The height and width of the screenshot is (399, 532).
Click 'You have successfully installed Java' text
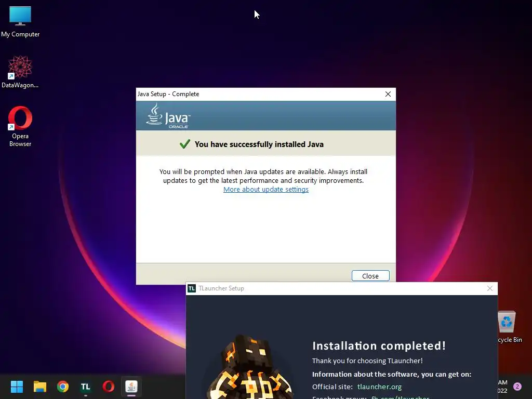tap(259, 144)
